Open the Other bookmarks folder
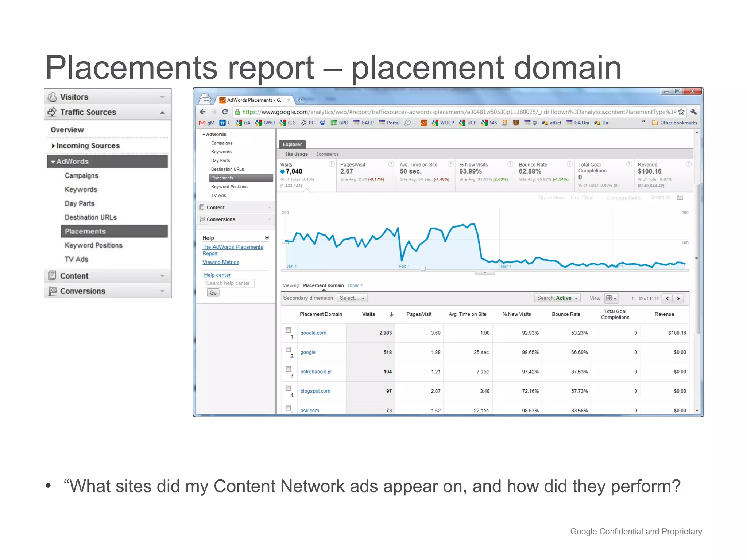 (x=674, y=123)
